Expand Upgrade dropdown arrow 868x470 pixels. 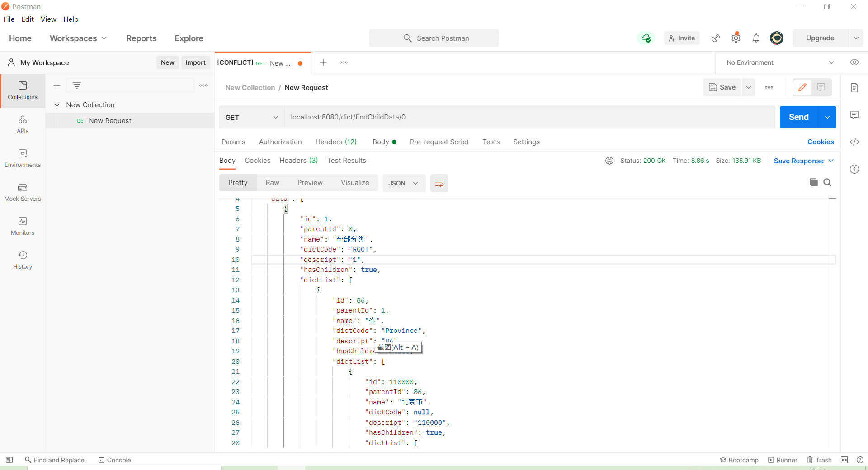856,38
